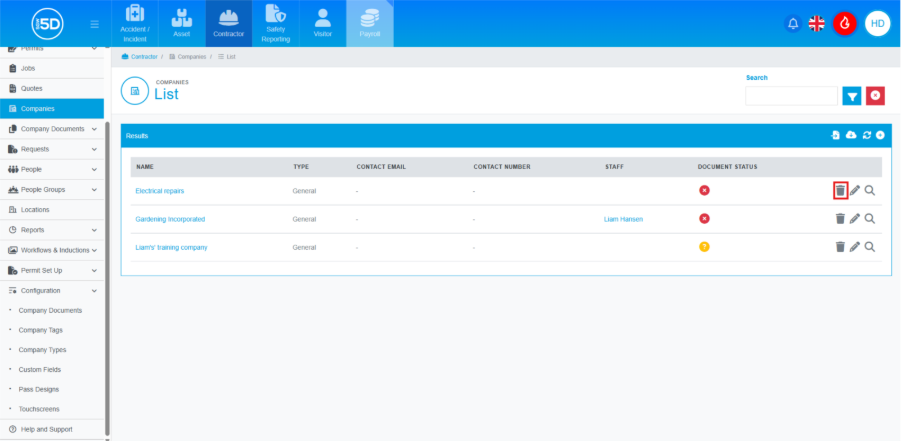Click the blue filter search button
Screen dimensions: 903x441
pos(851,96)
